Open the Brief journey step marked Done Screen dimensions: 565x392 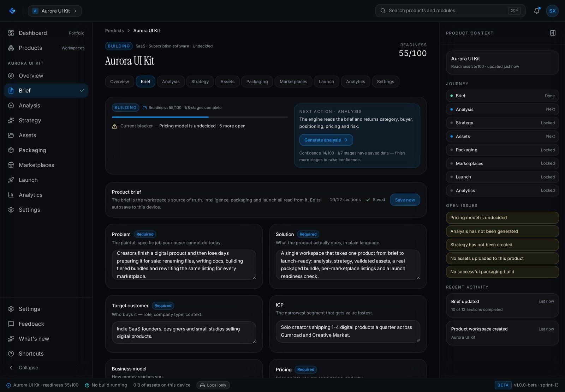coord(502,96)
